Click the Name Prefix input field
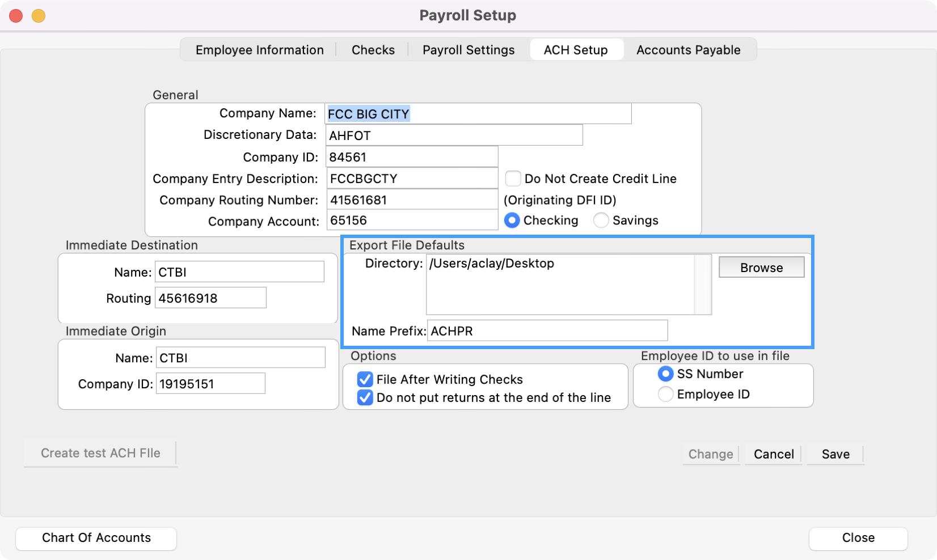Viewport: 937px width, 560px height. pyautogui.click(x=547, y=331)
